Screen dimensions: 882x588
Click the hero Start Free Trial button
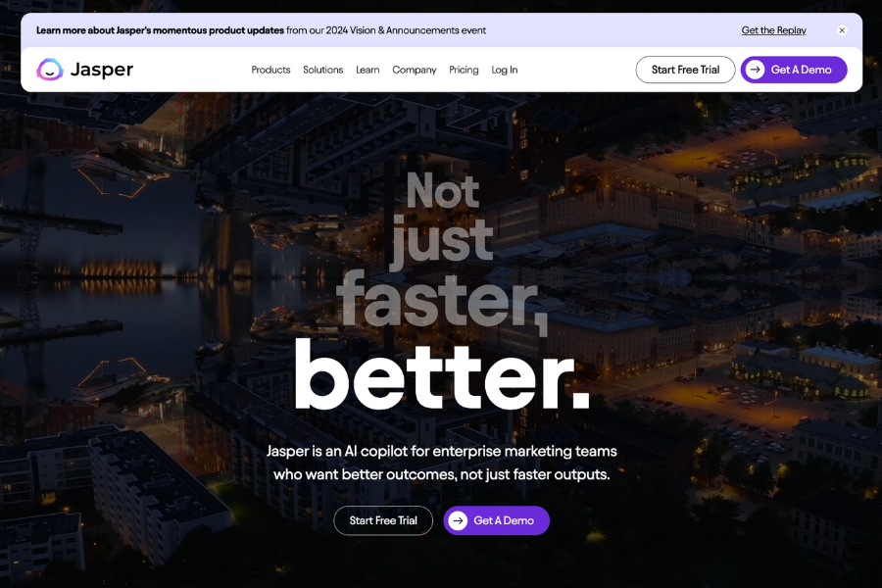[383, 520]
